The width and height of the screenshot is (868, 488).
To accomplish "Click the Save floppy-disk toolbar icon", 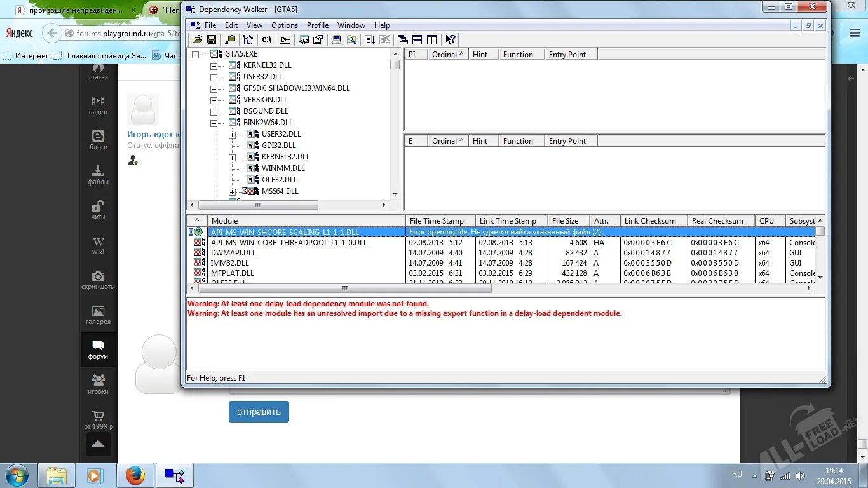I will click(212, 39).
